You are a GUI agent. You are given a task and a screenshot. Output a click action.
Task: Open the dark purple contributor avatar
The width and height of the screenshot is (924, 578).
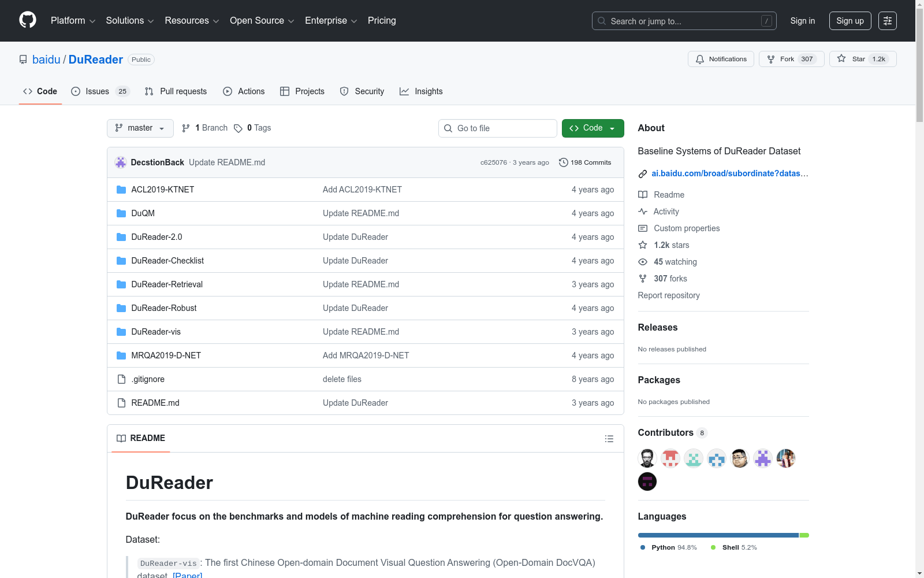[647, 481]
